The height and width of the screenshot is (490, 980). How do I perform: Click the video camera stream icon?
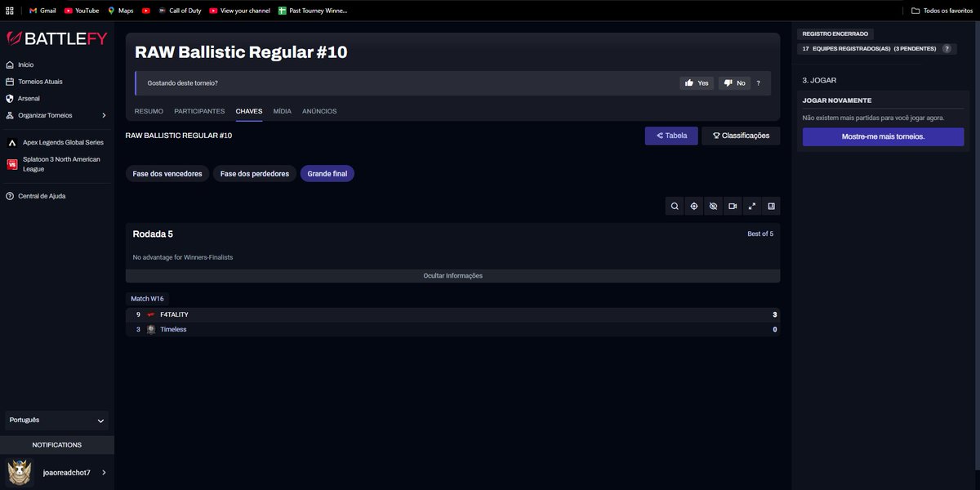tap(733, 206)
